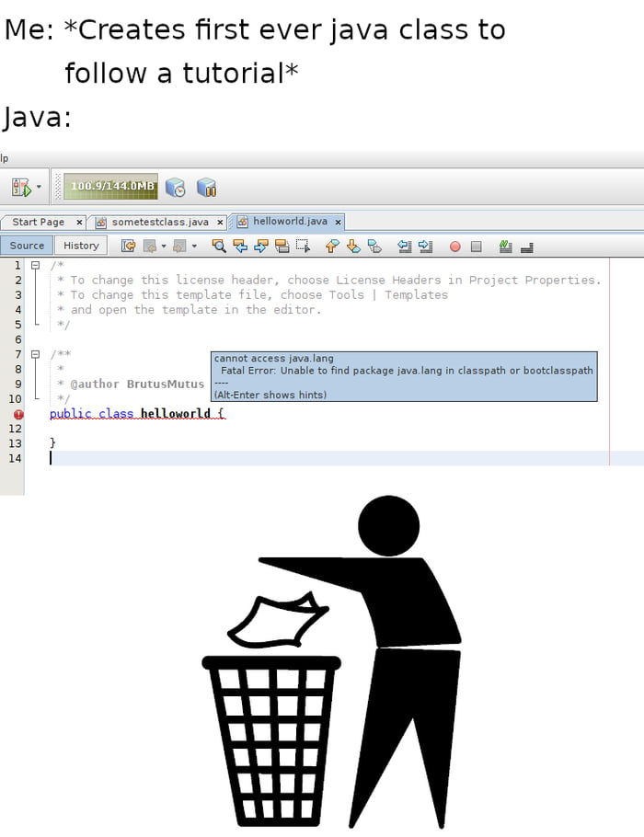644x837 pixels.
Task: Click the Attach Debugger icon beside profiler
Action: click(x=206, y=188)
